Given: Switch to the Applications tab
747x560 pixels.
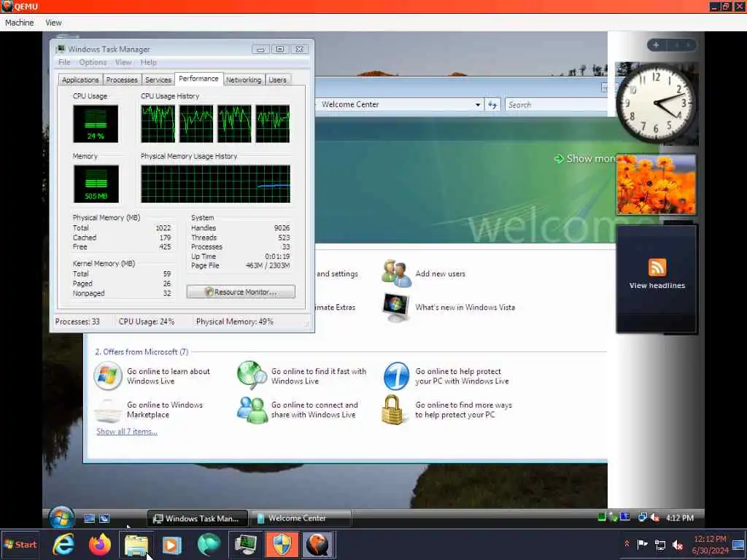Looking at the screenshot, I should [80, 79].
